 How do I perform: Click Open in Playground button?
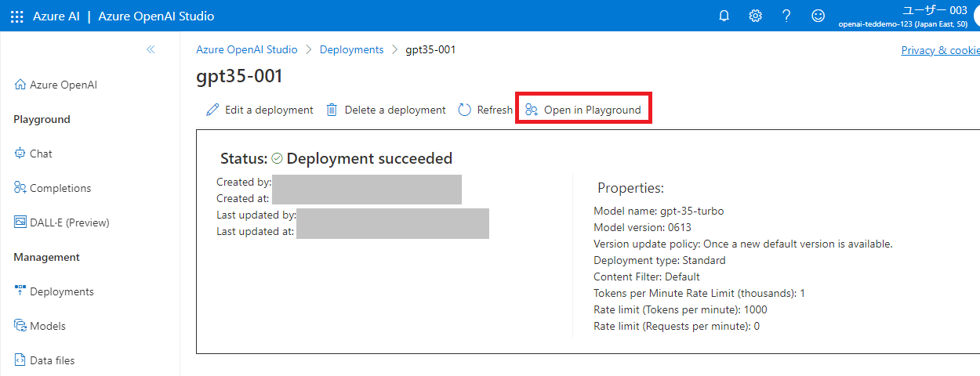(x=583, y=110)
